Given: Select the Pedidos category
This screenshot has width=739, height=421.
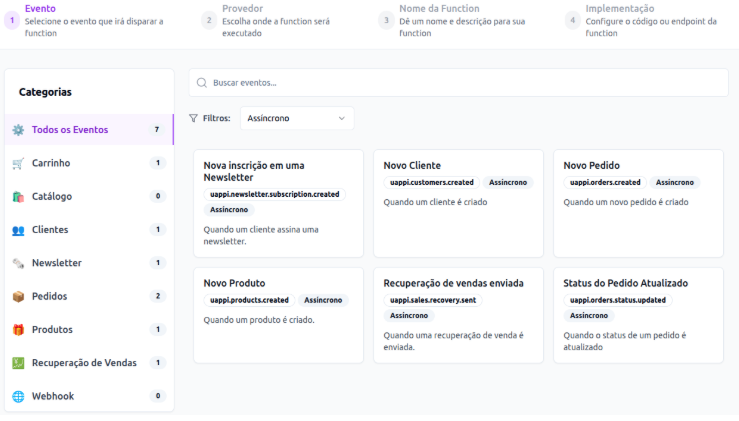Looking at the screenshot, I should click(89, 297).
